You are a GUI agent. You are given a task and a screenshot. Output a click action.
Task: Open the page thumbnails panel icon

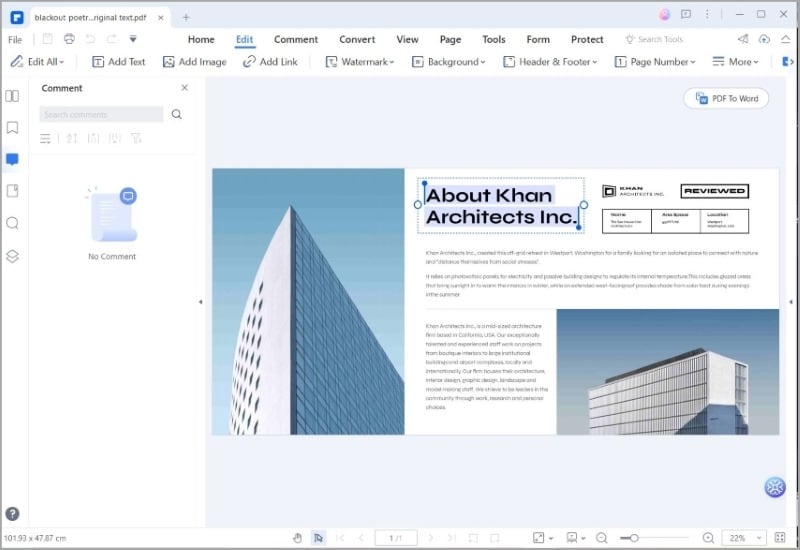pyautogui.click(x=12, y=96)
